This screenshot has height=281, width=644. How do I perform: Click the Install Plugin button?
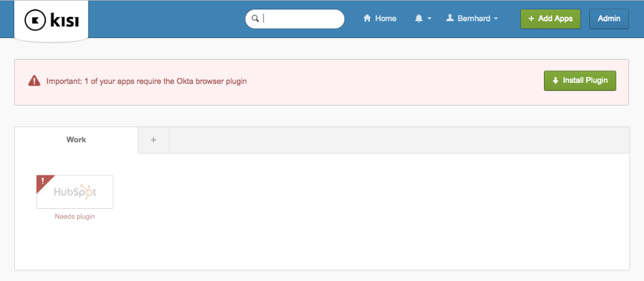pos(580,81)
